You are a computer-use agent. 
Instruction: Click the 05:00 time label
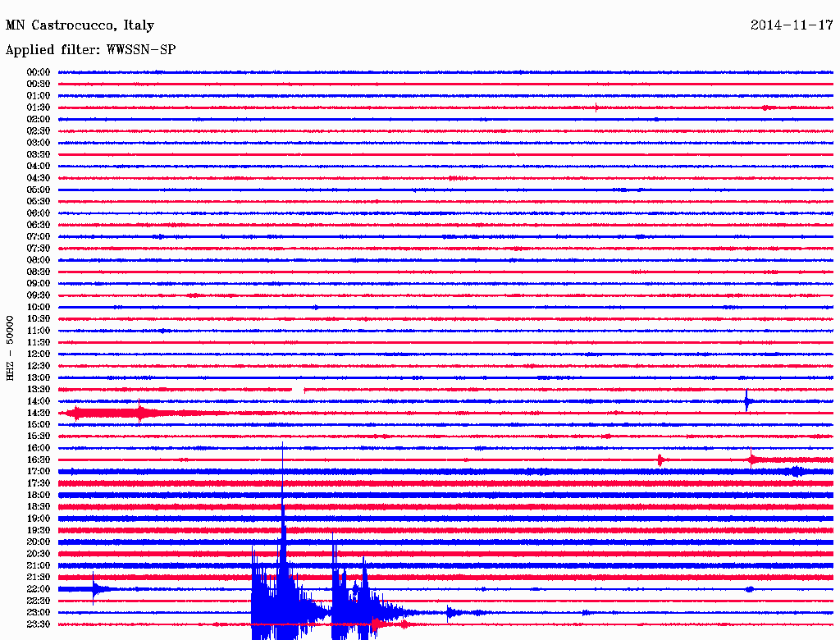tap(39, 190)
